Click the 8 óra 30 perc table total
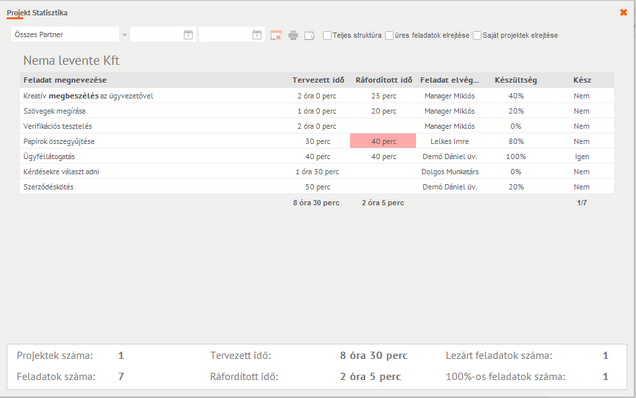The height and width of the screenshot is (398, 636). click(316, 202)
